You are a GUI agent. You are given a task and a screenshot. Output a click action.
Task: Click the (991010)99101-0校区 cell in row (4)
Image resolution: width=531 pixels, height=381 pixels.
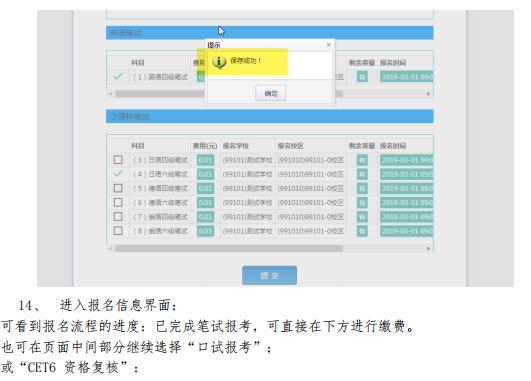311,174
